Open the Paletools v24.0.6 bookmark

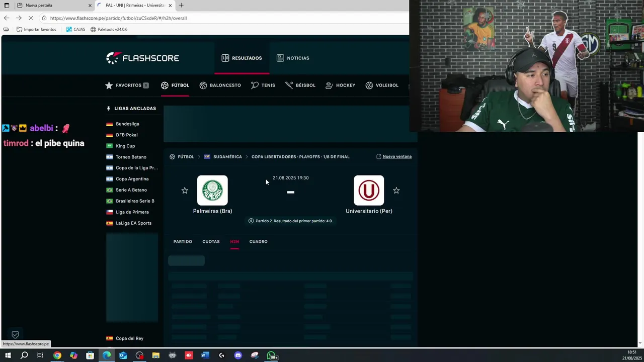click(x=109, y=30)
